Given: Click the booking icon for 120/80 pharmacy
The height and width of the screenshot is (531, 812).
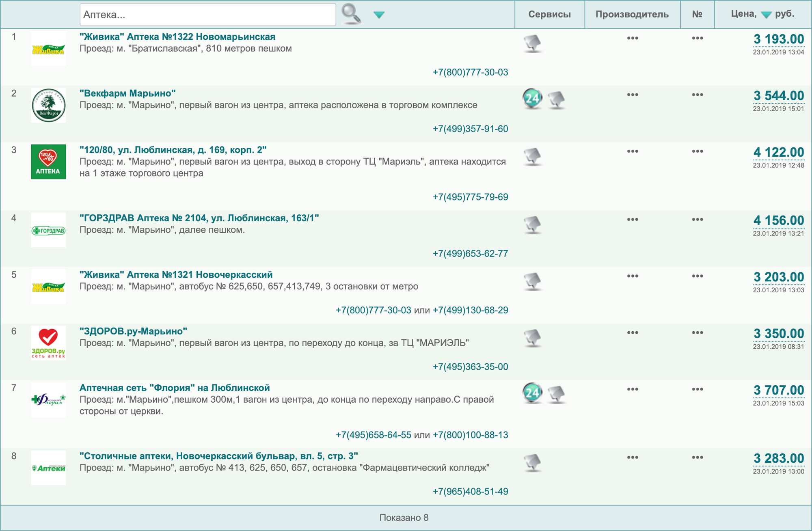Looking at the screenshot, I should tap(532, 156).
